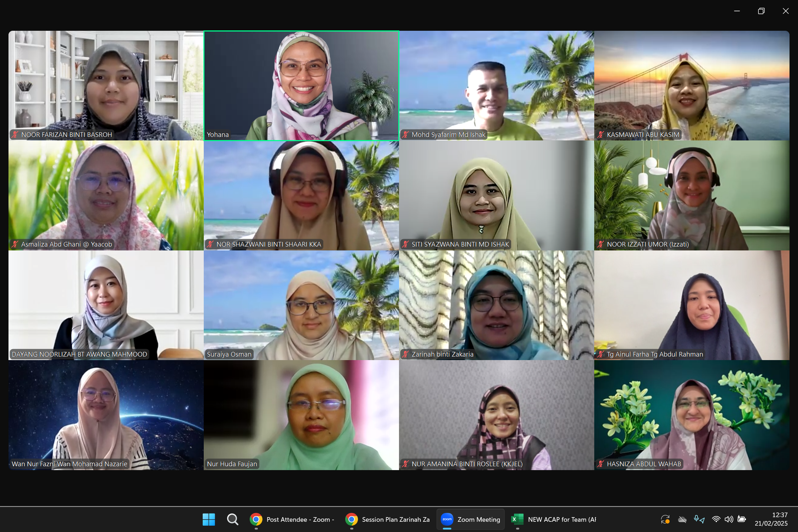Select NOOR IZZATI UMOR's video tile
This screenshot has width=798, height=532.
click(692, 196)
